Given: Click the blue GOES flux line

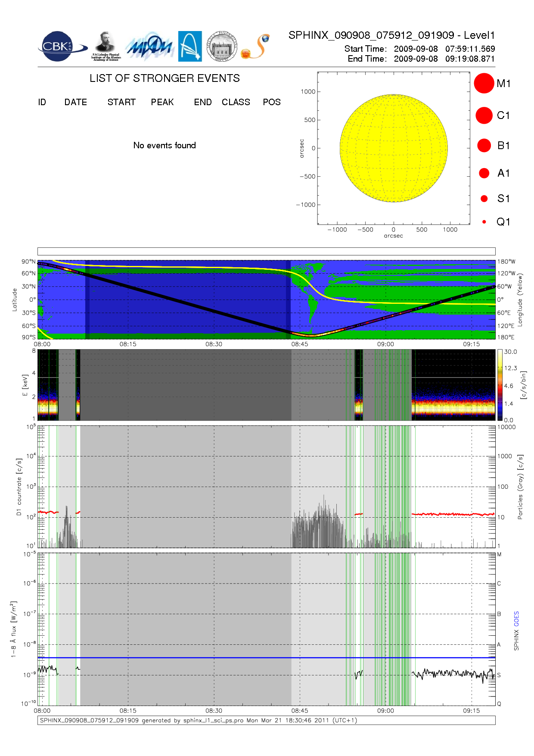Looking at the screenshot, I should click(266, 658).
